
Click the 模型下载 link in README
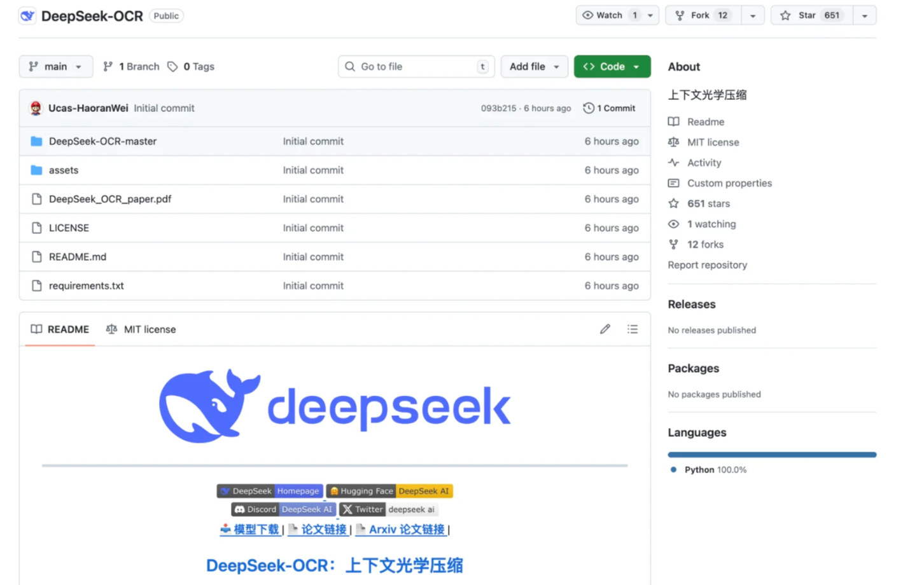[250, 530]
